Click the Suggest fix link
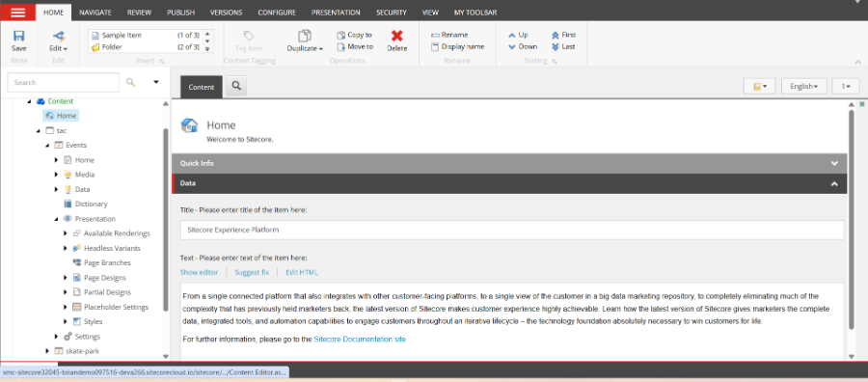The width and height of the screenshot is (868, 382). click(252, 272)
